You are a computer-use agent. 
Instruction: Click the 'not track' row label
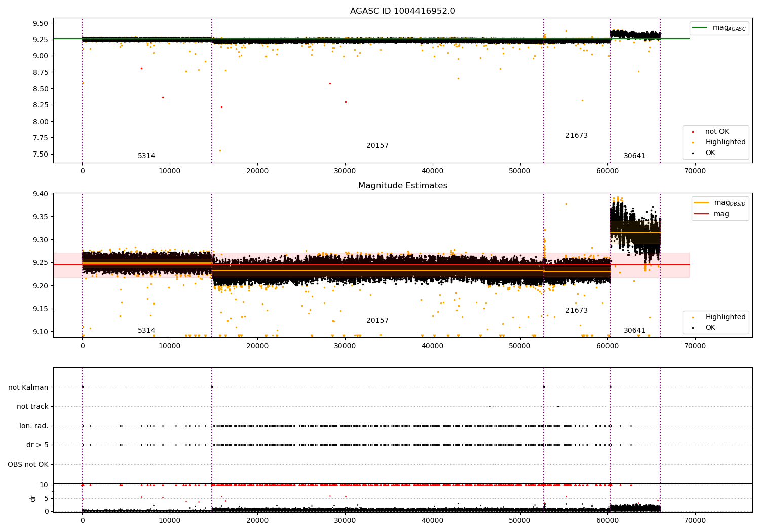(32, 407)
